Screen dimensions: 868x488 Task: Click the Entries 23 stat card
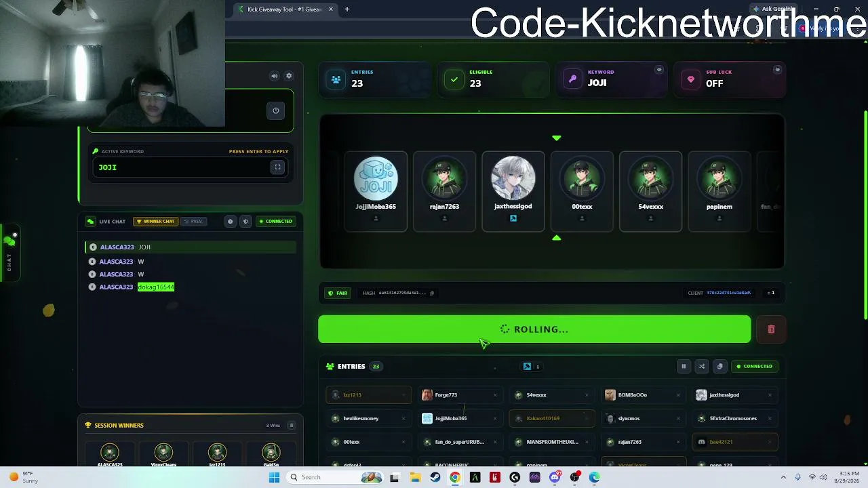(x=375, y=79)
